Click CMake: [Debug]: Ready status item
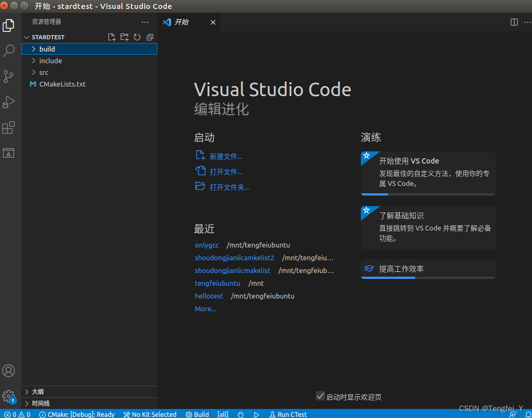532x418 pixels. 77,414
